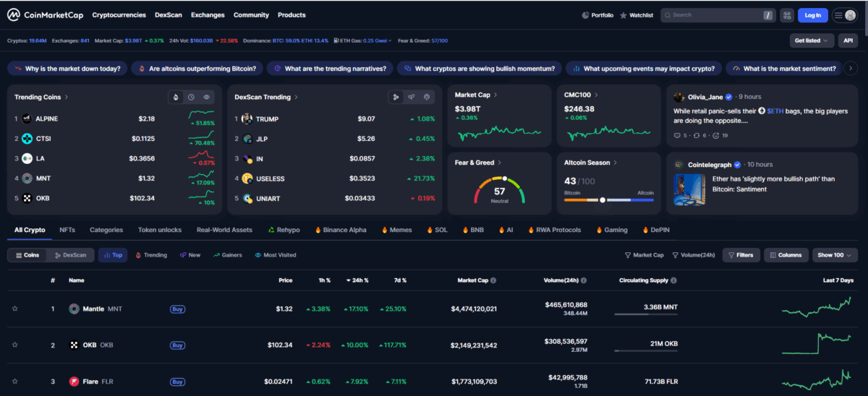The image size is (868, 396).
Task: Click the Altcoin Season slider indicator
Action: 603,199
